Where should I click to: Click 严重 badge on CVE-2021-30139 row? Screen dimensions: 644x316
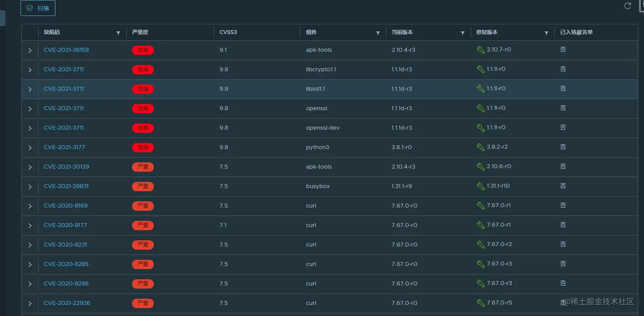tap(143, 167)
